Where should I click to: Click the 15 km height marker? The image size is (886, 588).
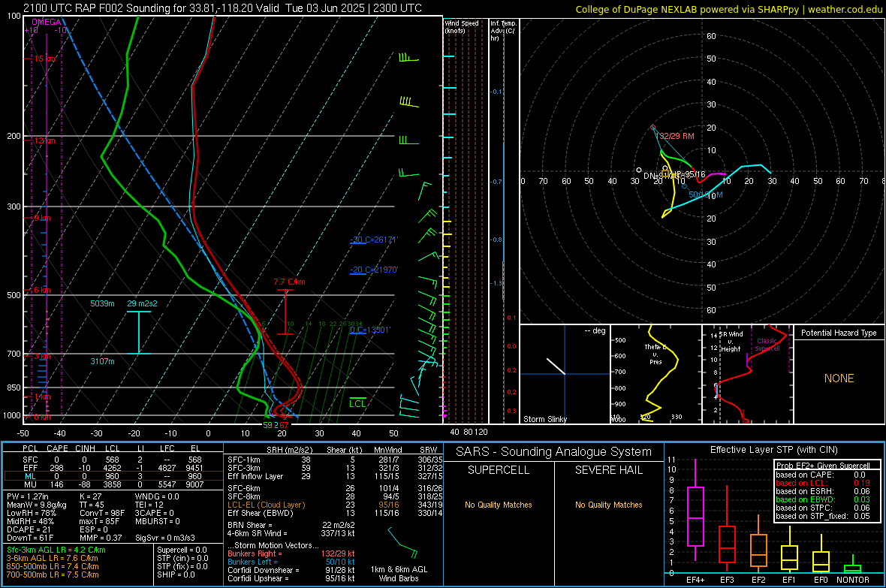point(45,59)
